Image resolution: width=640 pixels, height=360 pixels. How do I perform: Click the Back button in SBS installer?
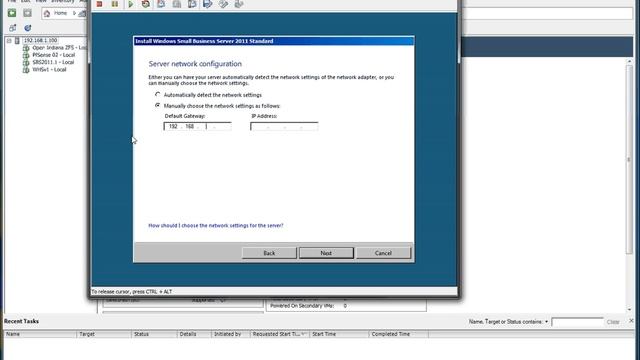coord(269,253)
